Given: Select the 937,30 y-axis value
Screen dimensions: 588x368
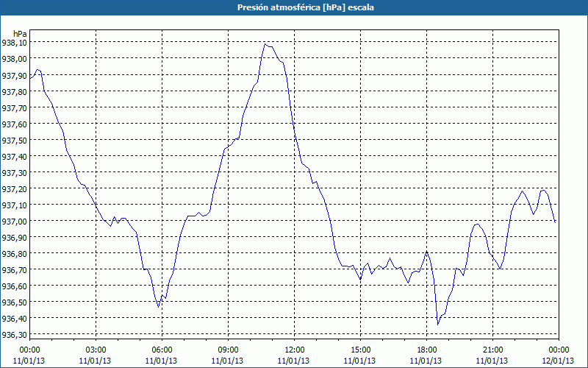Looking at the screenshot, I should pyautogui.click(x=14, y=172).
